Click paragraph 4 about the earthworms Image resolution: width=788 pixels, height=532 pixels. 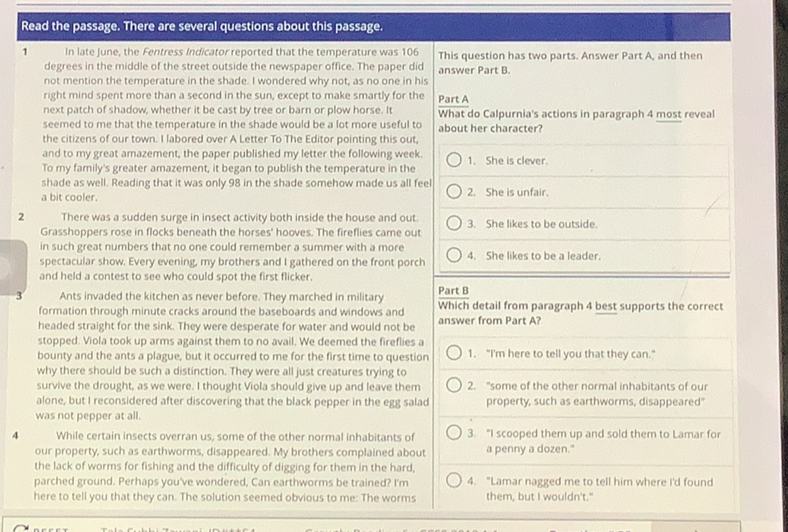click(229, 467)
